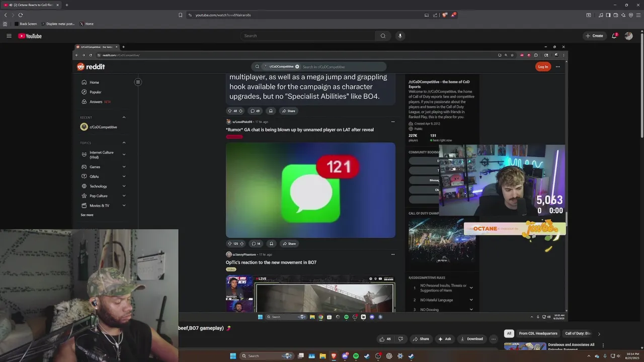Give an award on the GA chat post
644x362 pixels.
click(x=271, y=243)
